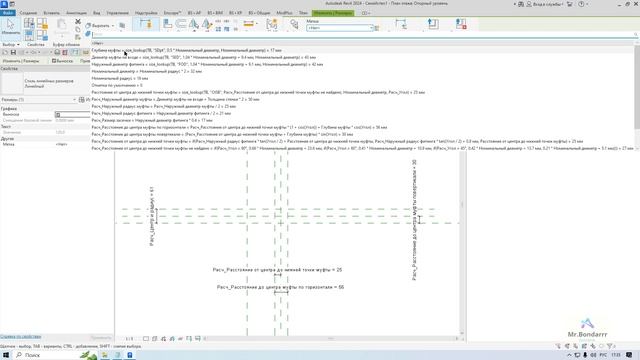Viewport: 640px width, 360px height.
Task: Click the Revit icon on the taskbar
Action: [x=130, y=355]
